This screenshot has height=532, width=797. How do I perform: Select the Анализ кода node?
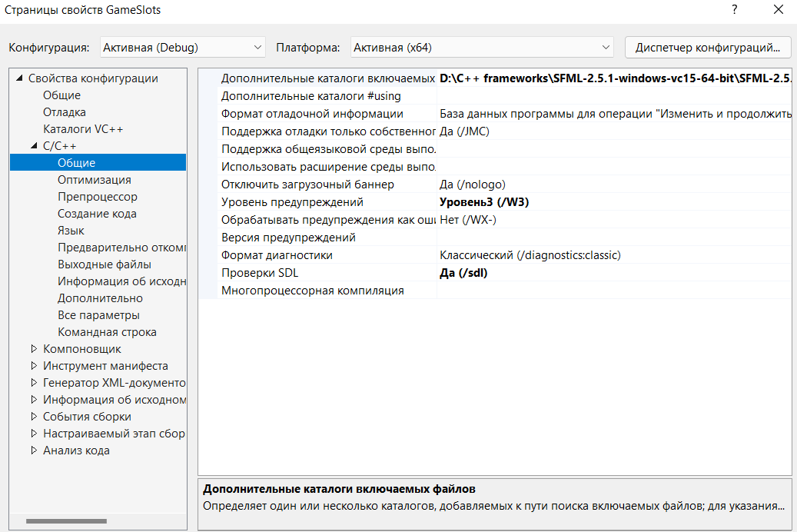(75, 450)
